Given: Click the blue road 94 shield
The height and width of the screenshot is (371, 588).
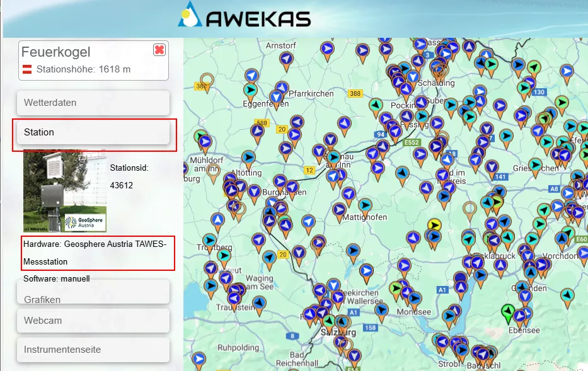Looking at the screenshot, I should [380, 134].
